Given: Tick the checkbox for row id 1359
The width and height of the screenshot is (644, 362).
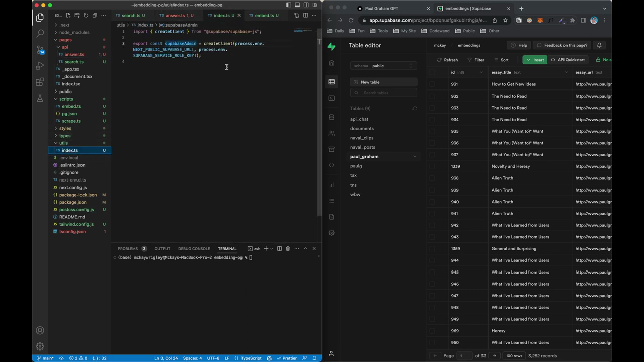Looking at the screenshot, I should click(432, 249).
